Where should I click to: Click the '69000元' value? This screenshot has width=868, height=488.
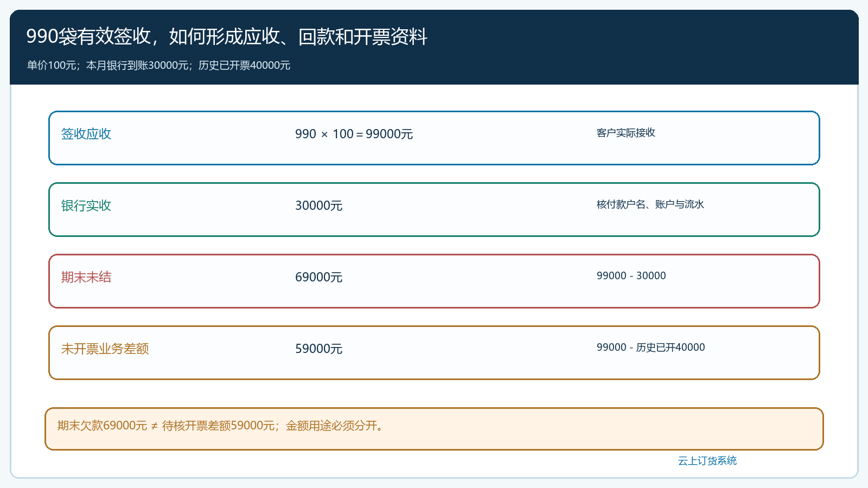tap(318, 277)
